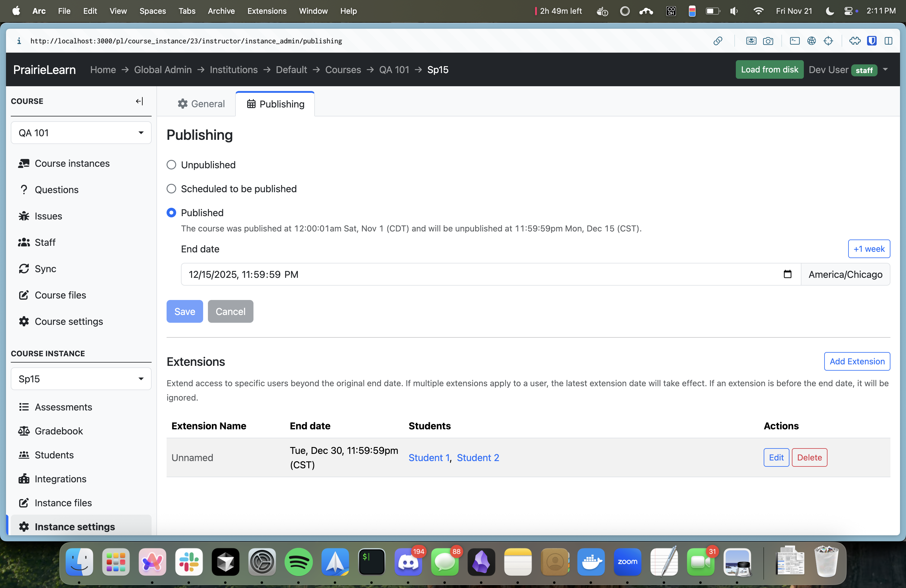Open Zoom from the dock
This screenshot has width=906, height=588.
pos(627,562)
